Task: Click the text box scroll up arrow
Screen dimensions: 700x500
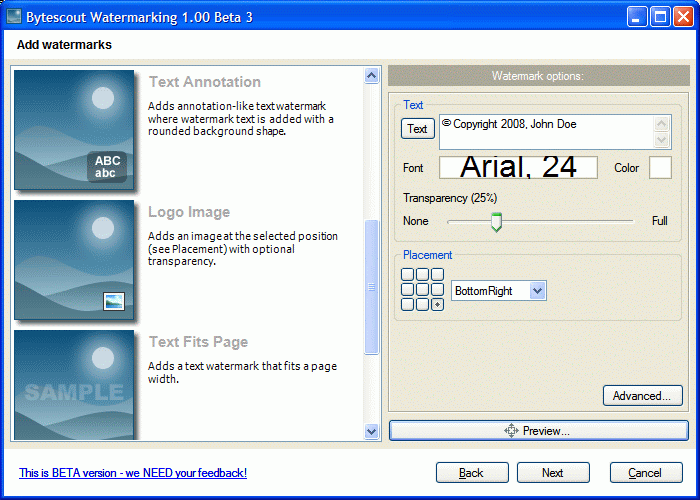Action: (661, 124)
